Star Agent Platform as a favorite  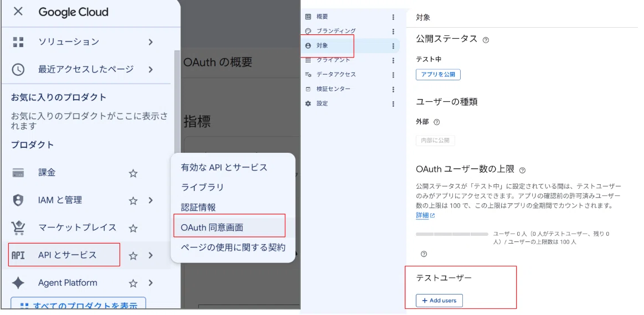pos(133,283)
